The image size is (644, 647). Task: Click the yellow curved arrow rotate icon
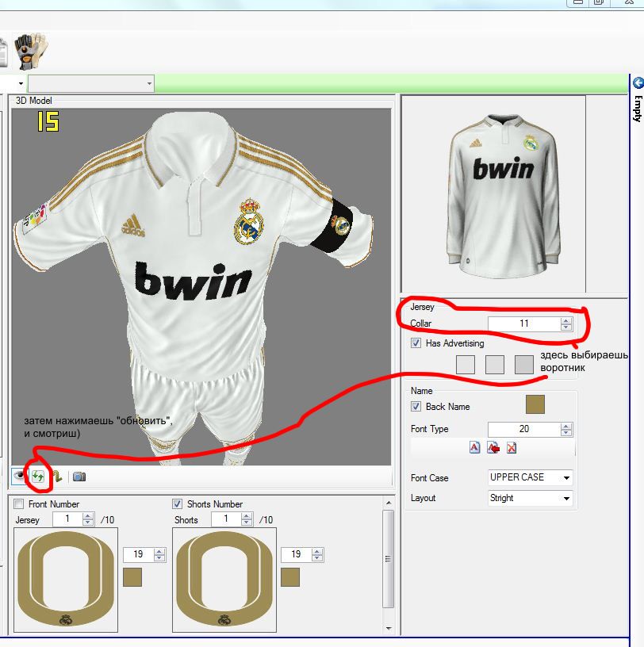[57, 477]
